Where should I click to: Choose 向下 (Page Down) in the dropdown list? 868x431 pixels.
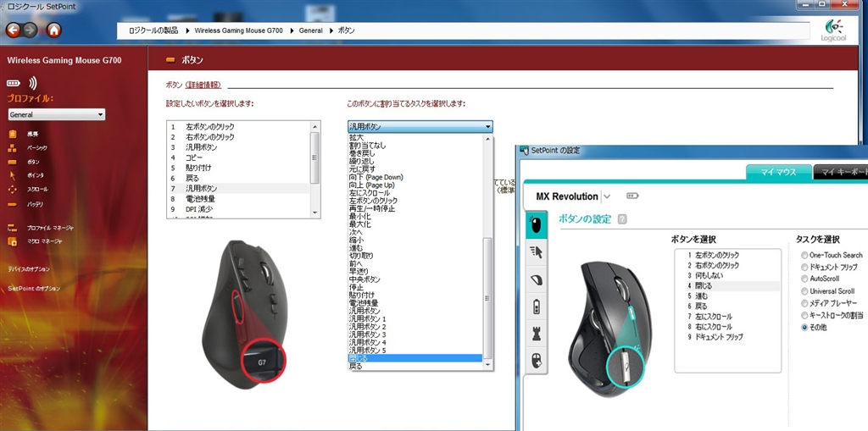click(x=415, y=177)
